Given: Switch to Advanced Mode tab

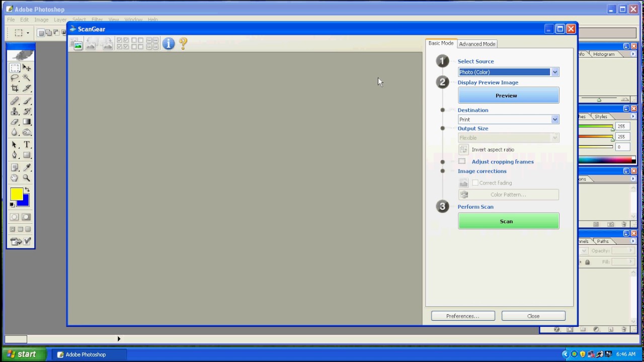Looking at the screenshot, I should [x=477, y=44].
